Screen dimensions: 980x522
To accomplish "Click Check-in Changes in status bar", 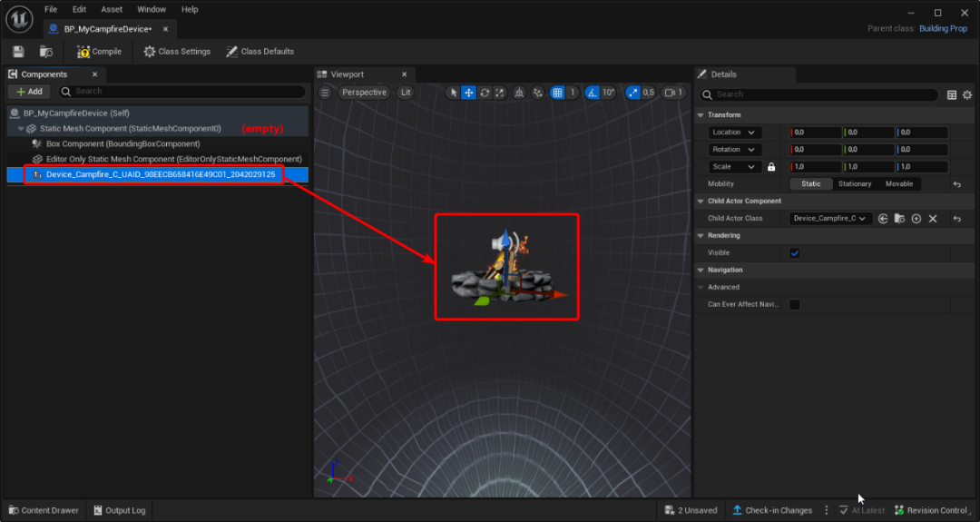I will [772, 510].
